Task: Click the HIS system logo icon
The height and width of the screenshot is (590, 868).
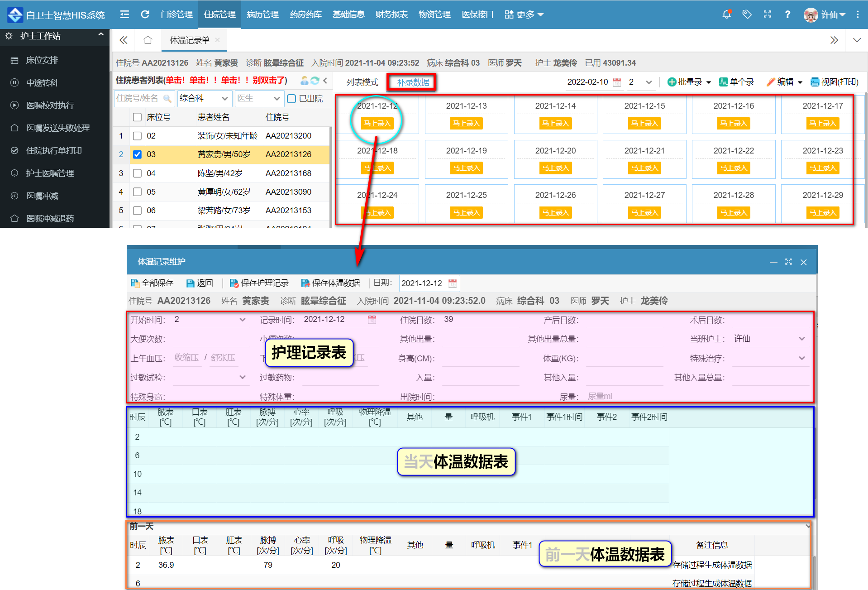Action: click(x=15, y=15)
